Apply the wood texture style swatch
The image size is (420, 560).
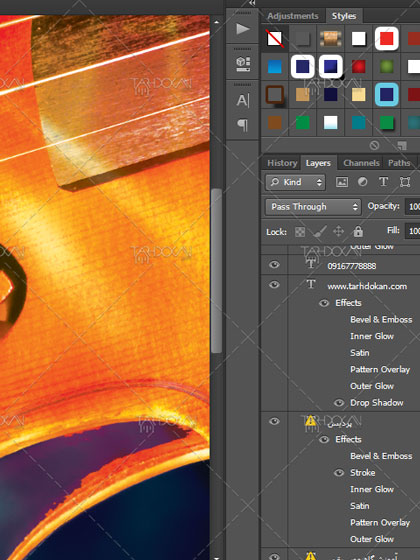click(330, 39)
